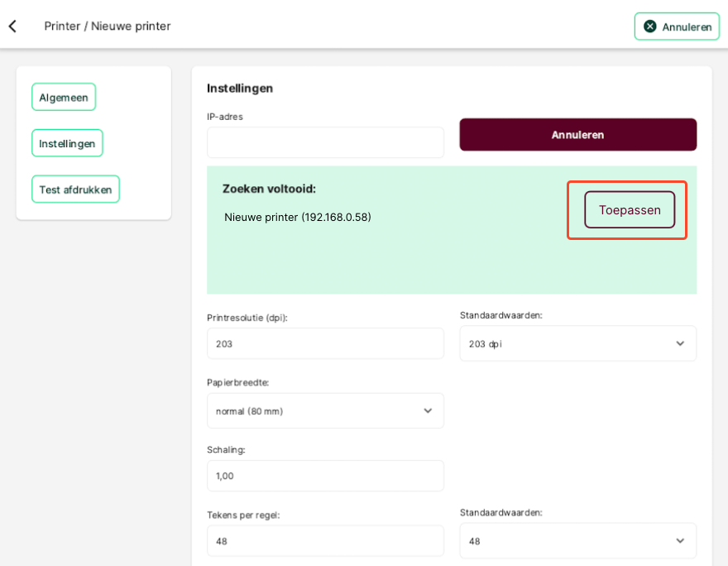Image resolution: width=728 pixels, height=566 pixels.
Task: Click the chevron in the 48 Standaardwaarden selector
Action: (x=680, y=541)
